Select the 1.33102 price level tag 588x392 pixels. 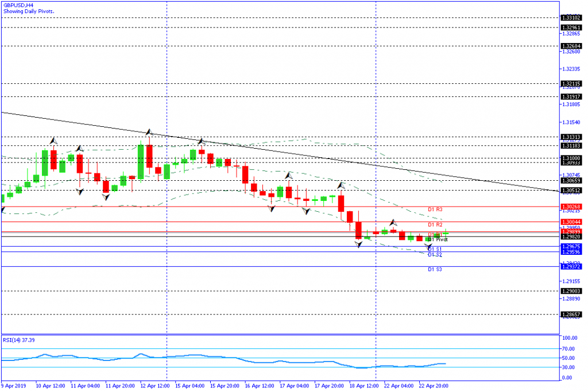click(572, 18)
